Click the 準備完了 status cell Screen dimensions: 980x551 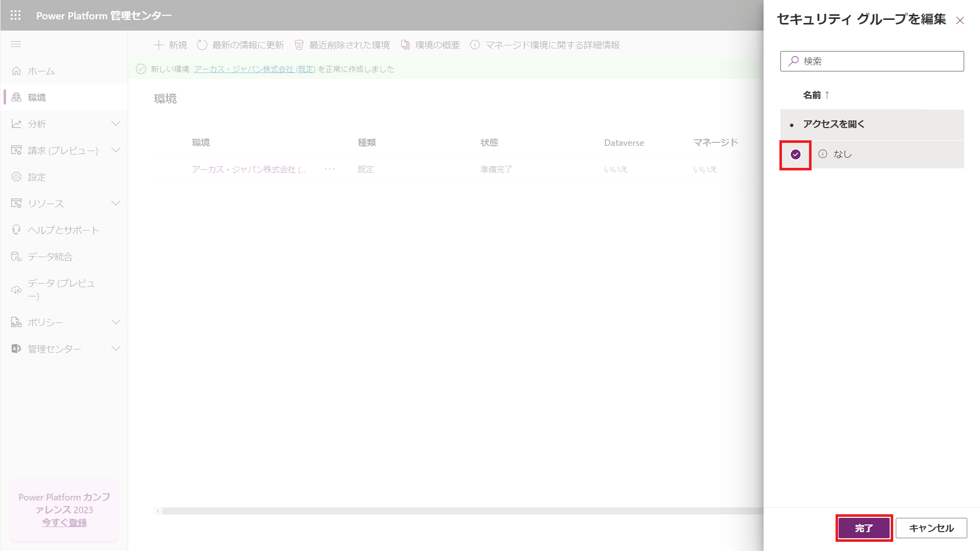coord(496,169)
